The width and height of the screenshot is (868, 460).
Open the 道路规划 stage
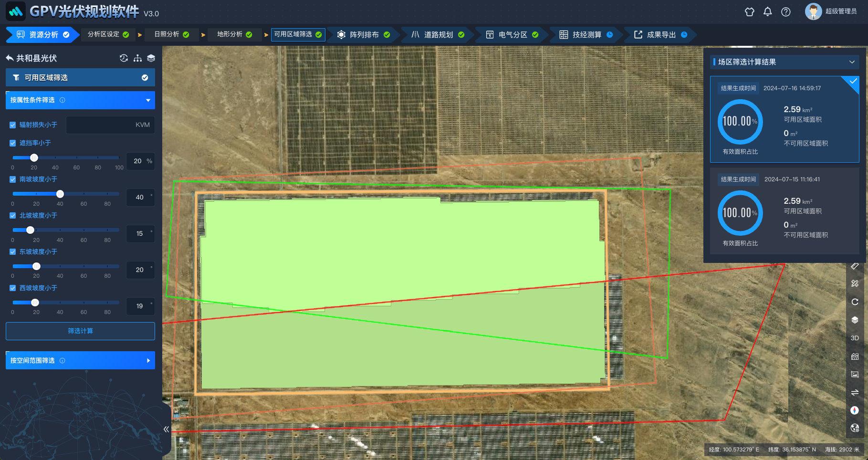438,34
